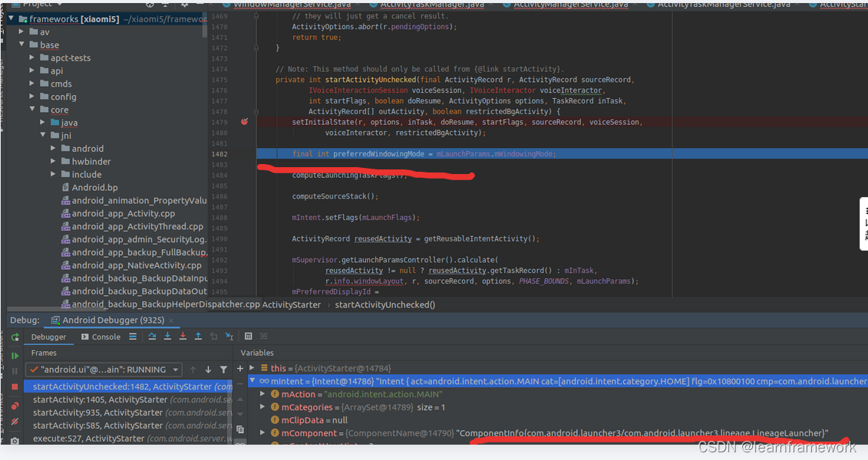Force step into with red arrow
Viewport: 868px width, 460px height.
(183, 336)
